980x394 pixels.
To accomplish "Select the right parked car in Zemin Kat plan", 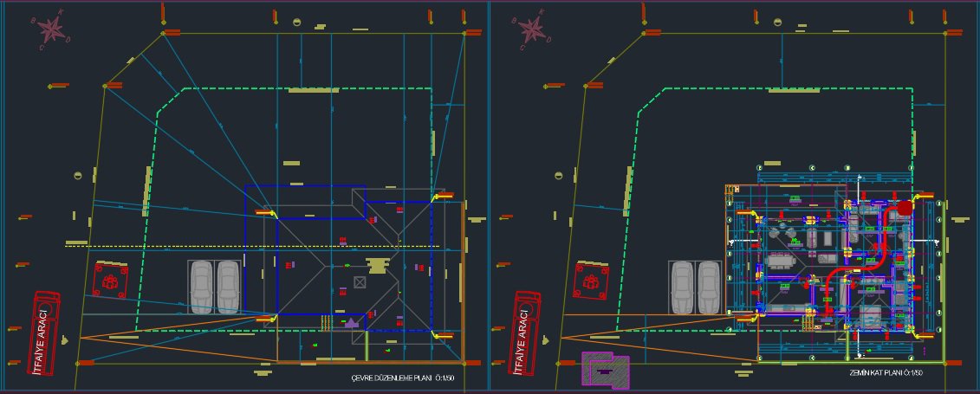I will 709,287.
